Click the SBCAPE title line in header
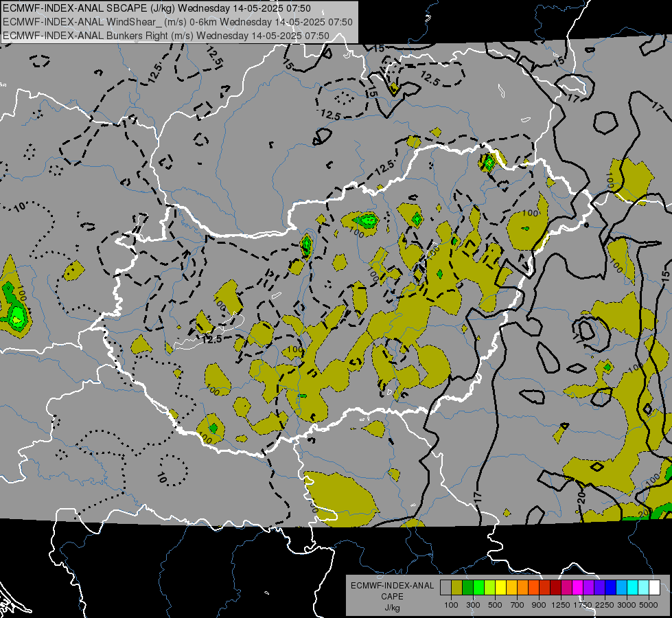672x618 pixels. [x=157, y=8]
